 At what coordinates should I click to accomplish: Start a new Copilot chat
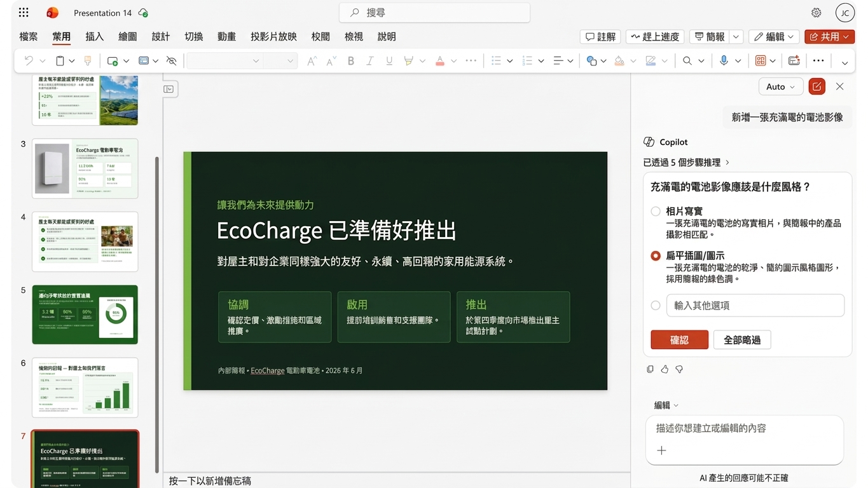816,86
